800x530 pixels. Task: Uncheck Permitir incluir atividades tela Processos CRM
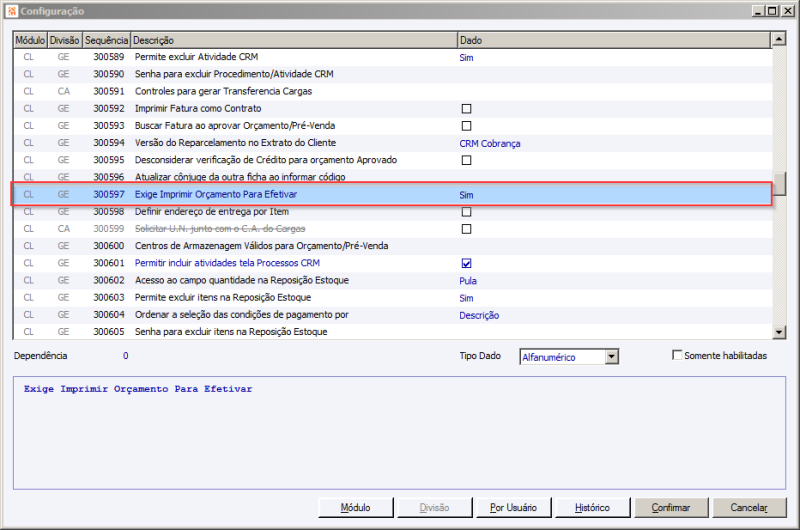pos(466,263)
